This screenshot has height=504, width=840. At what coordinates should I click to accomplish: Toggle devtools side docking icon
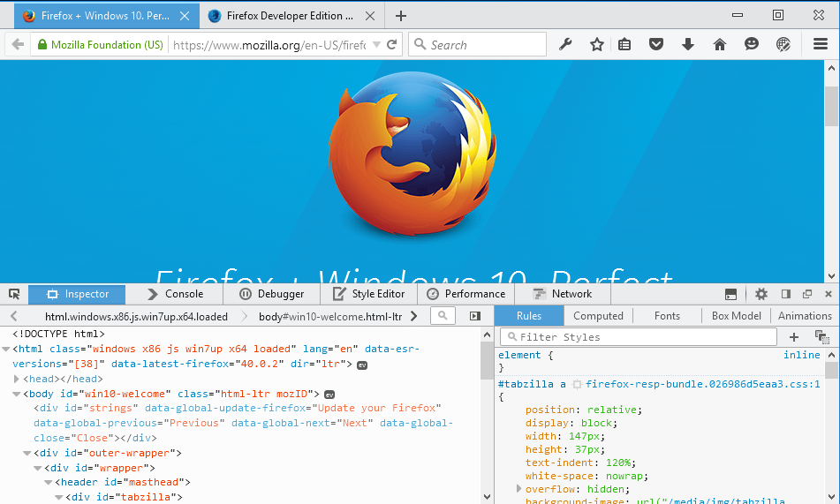785,294
